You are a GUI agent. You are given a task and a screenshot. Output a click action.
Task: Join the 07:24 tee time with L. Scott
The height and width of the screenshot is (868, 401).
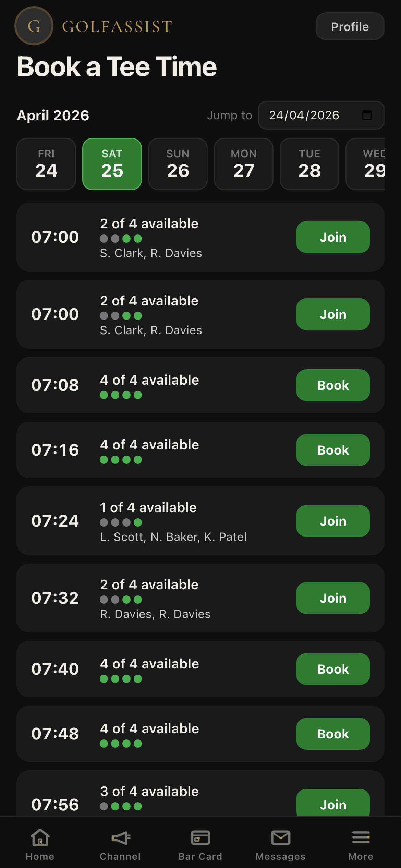333,521
